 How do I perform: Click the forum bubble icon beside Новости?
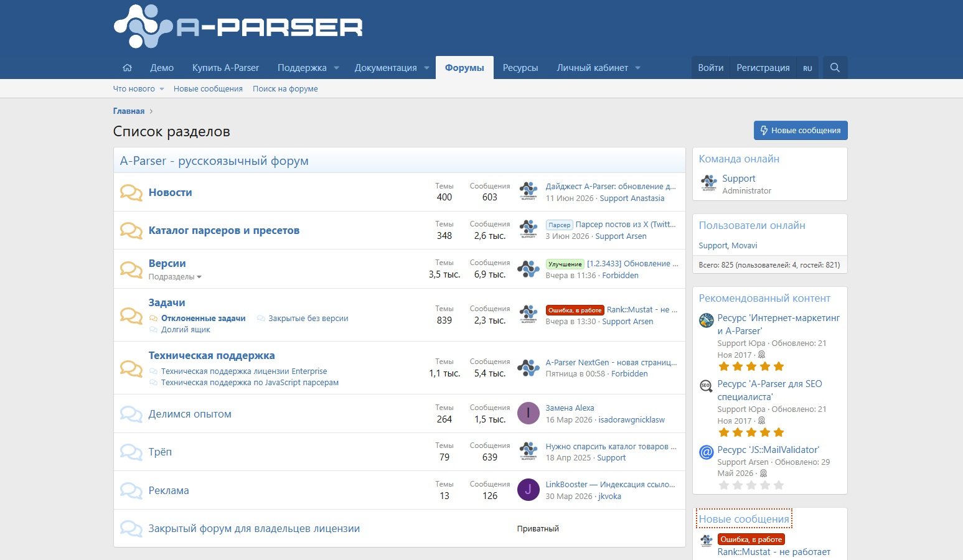[131, 192]
